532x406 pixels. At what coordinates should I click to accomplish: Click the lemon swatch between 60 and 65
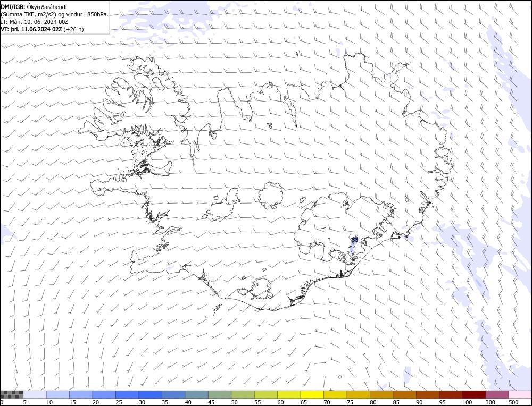click(x=289, y=394)
